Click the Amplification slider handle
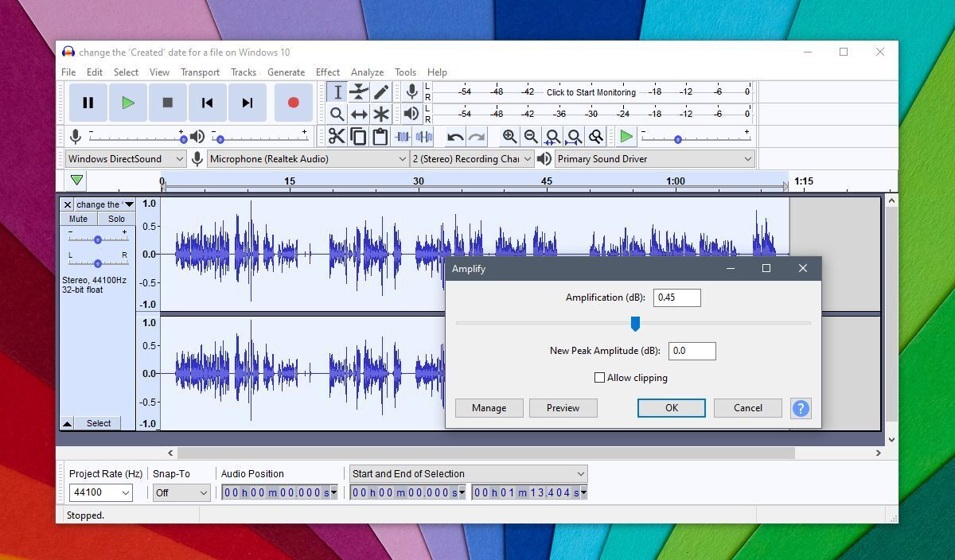Image resolution: width=955 pixels, height=560 pixels. [635, 324]
